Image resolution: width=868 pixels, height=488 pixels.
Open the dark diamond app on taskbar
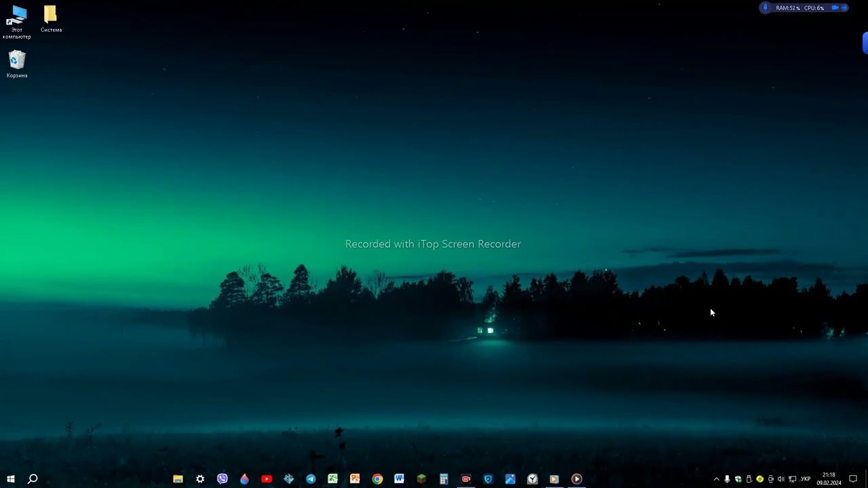point(289,479)
